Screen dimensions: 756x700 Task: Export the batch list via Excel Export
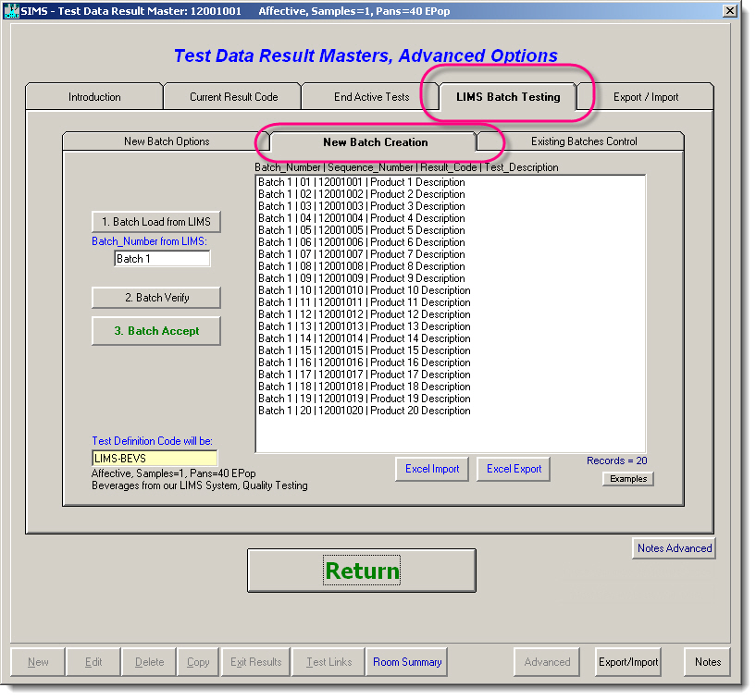[514, 469]
